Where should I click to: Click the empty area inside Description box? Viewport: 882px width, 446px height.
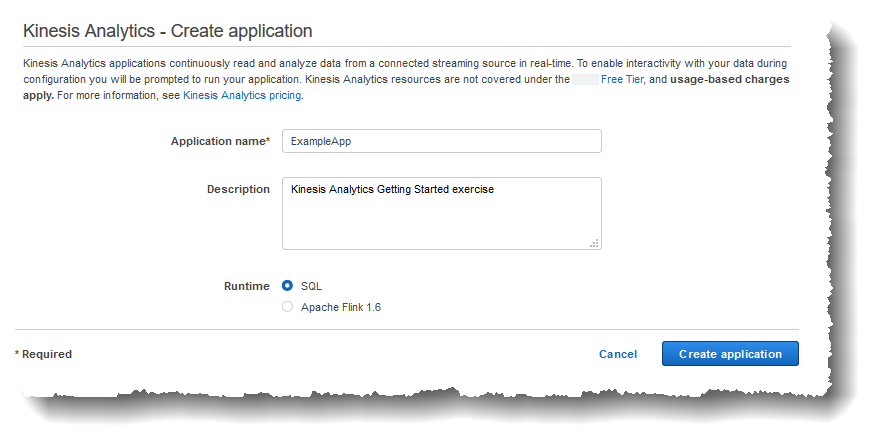[440, 225]
